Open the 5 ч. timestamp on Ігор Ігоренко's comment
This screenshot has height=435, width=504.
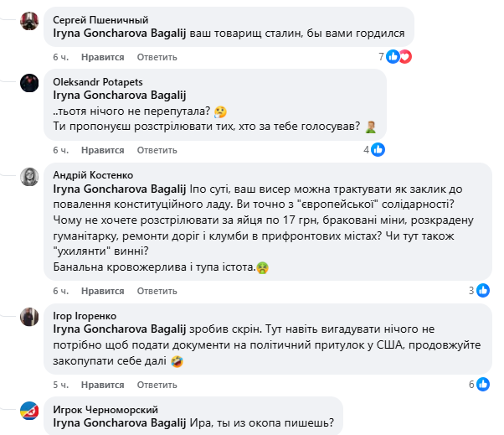pos(60,384)
